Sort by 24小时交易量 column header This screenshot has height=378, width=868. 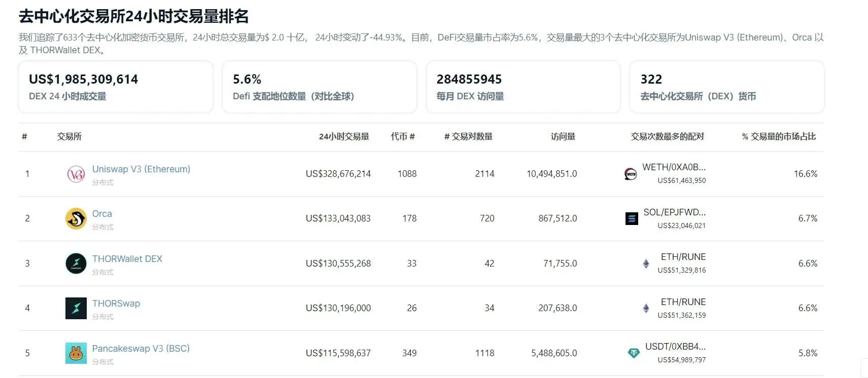click(343, 137)
